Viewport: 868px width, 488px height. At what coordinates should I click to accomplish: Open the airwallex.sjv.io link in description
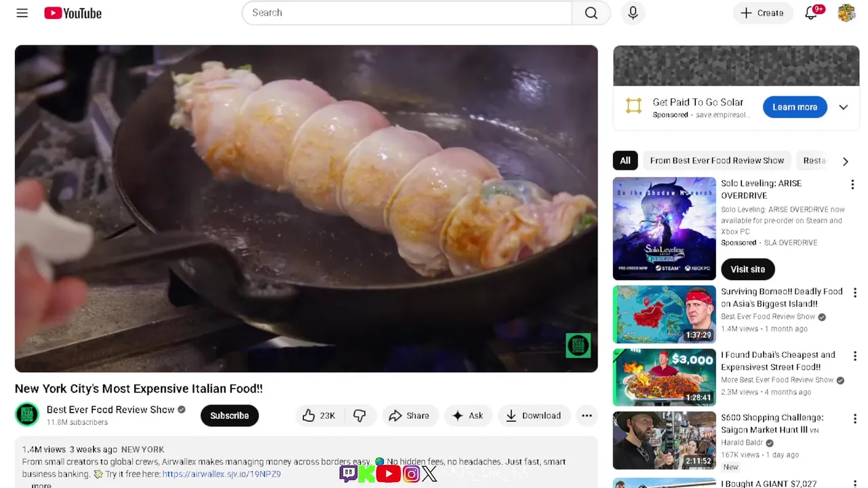[222, 474]
